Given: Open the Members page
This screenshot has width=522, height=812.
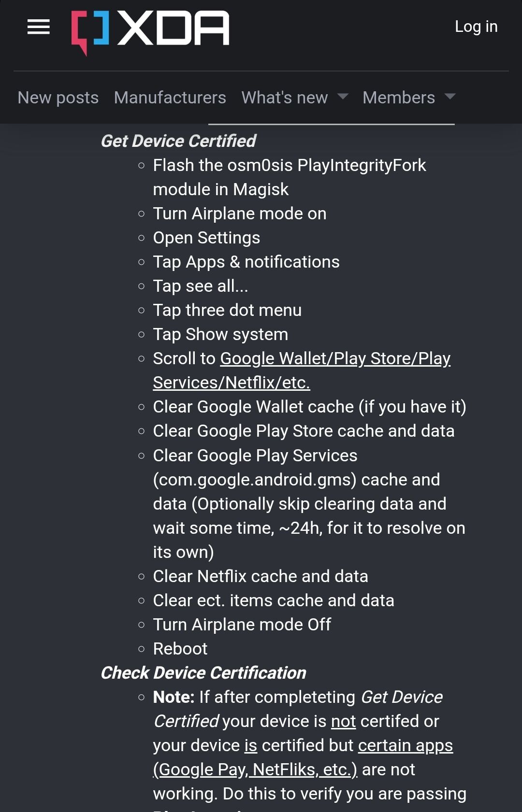Looking at the screenshot, I should click(x=398, y=98).
